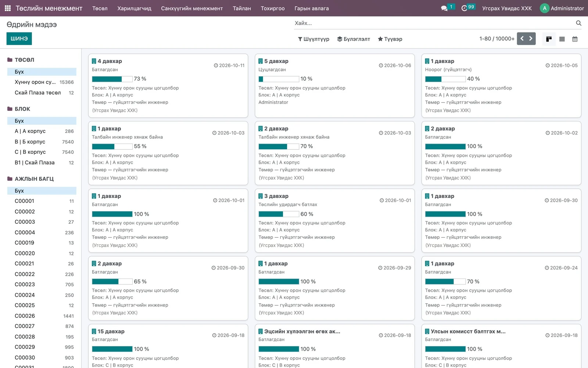Image resolution: width=588 pixels, height=368 pixels.
Task: Open the Шүүлтүүр filters dropdown
Action: click(x=313, y=39)
